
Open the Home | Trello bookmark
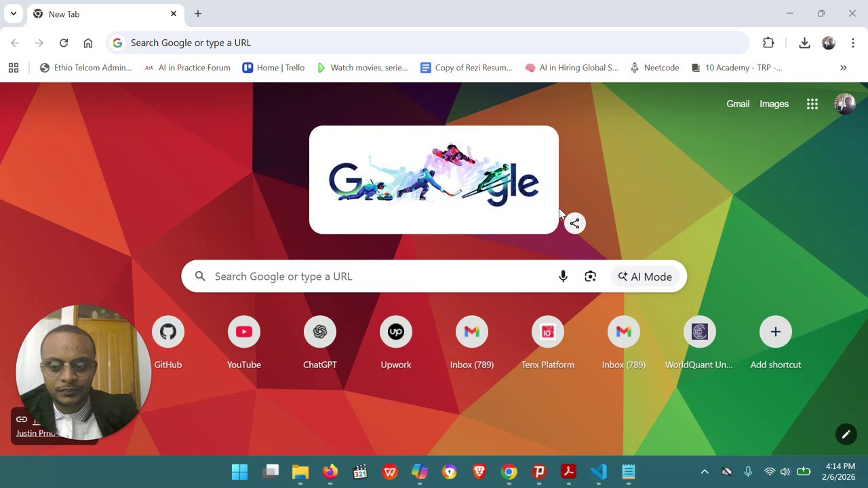[x=274, y=68]
